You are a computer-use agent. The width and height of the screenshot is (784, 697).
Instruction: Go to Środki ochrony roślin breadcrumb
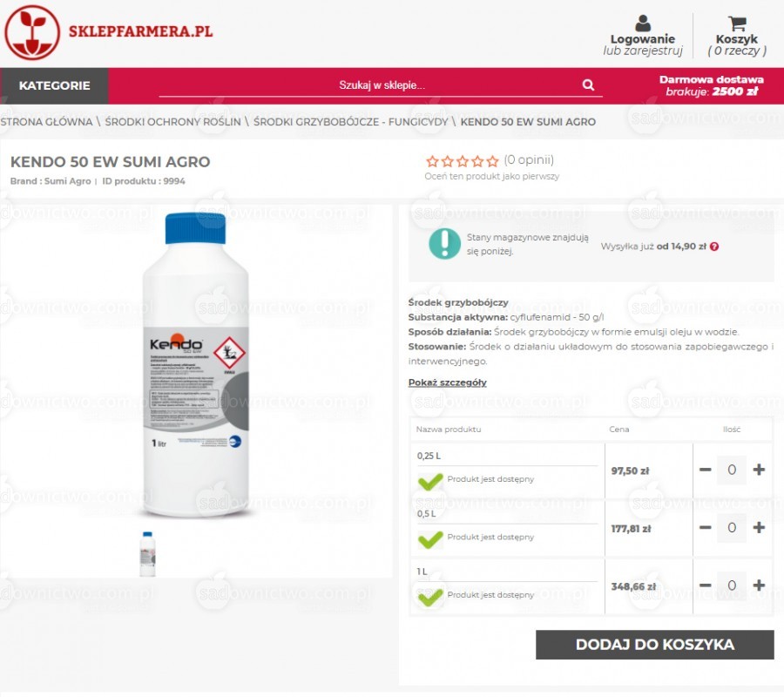(172, 121)
